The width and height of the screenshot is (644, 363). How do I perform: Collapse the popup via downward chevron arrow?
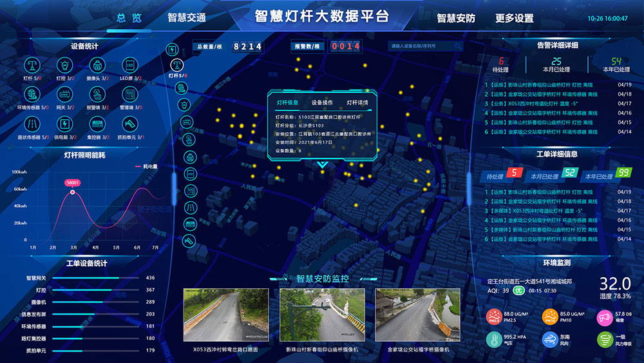click(323, 165)
